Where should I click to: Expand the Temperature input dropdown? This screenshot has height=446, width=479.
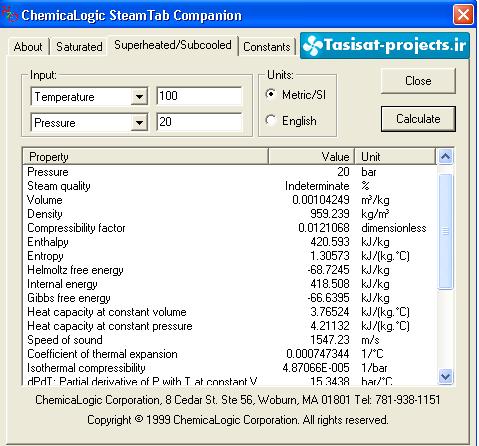pos(139,97)
